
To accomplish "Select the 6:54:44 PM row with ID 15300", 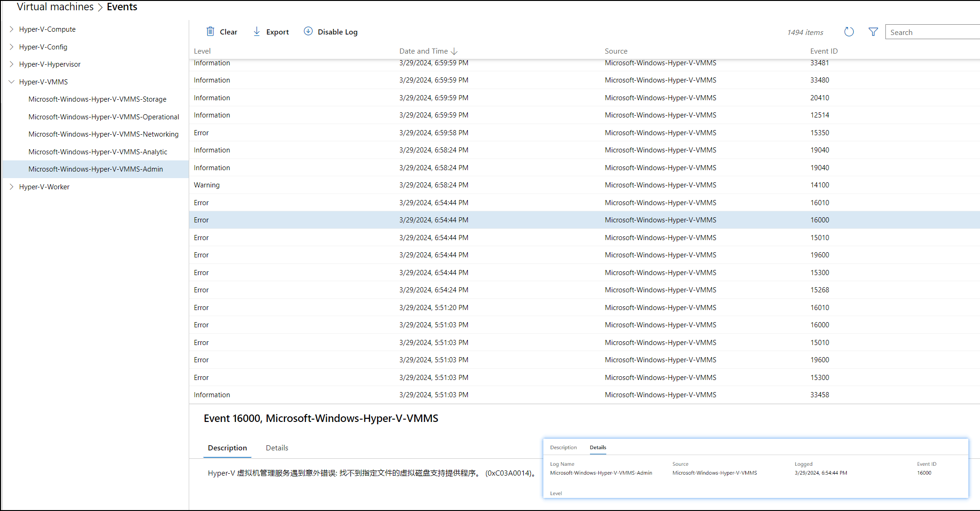I will click(x=584, y=273).
